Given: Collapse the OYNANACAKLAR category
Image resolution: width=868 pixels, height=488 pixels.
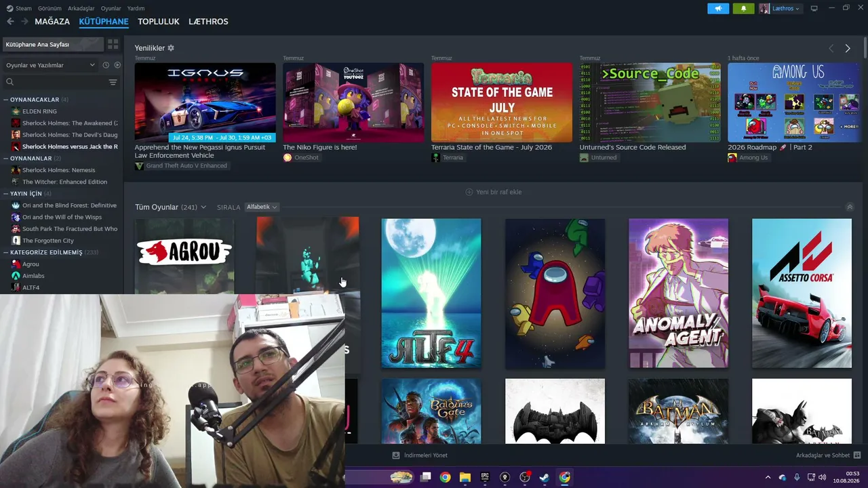Looking at the screenshot, I should point(6,100).
